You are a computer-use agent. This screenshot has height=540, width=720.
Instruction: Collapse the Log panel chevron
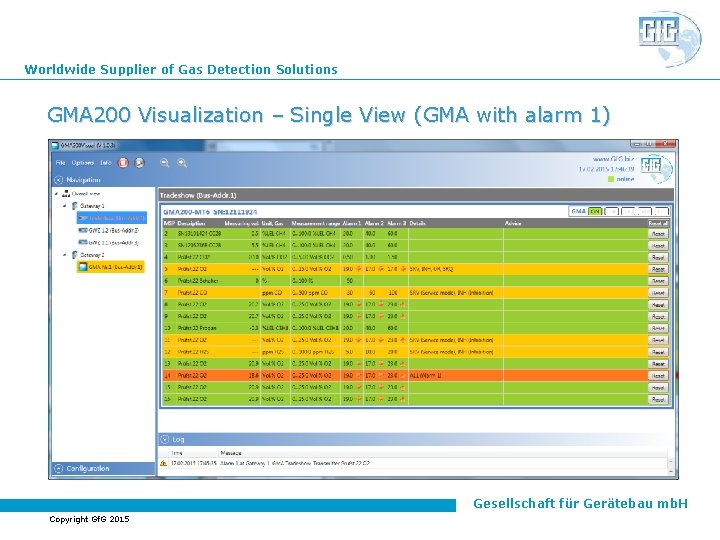(x=165, y=439)
